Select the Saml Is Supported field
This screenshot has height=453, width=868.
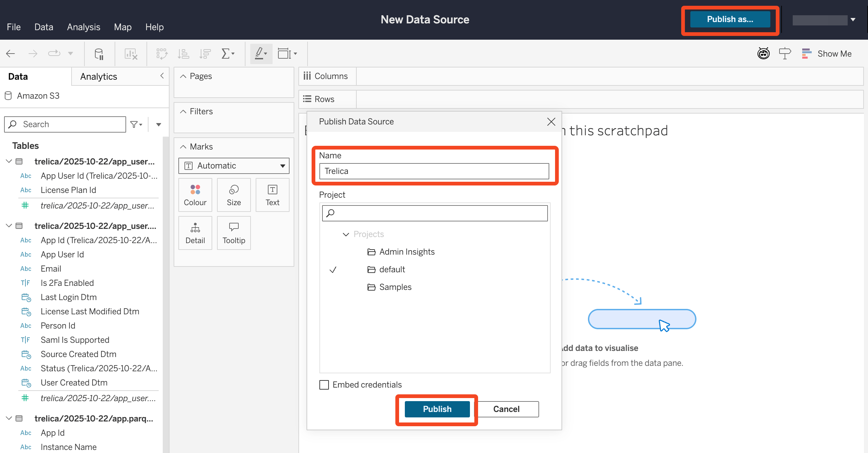click(x=75, y=340)
